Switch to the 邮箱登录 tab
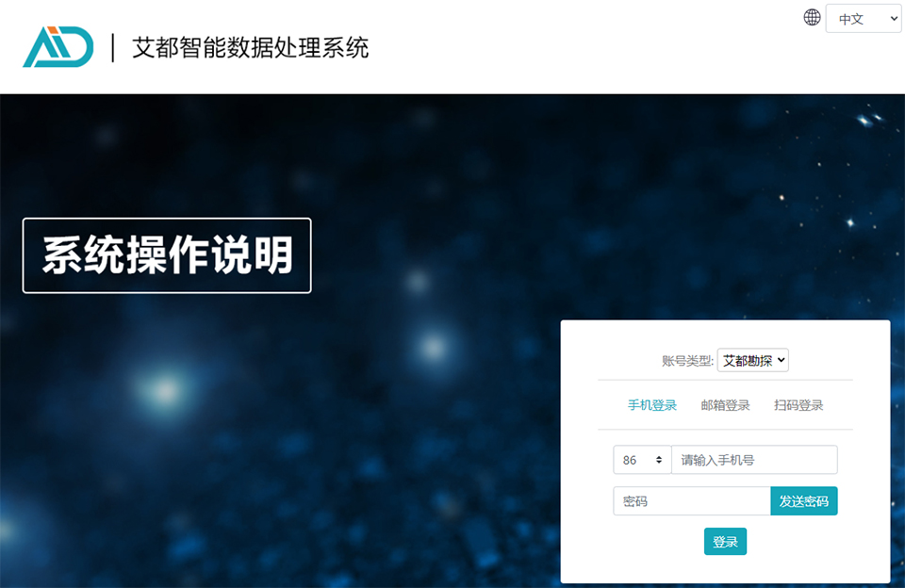 click(725, 405)
